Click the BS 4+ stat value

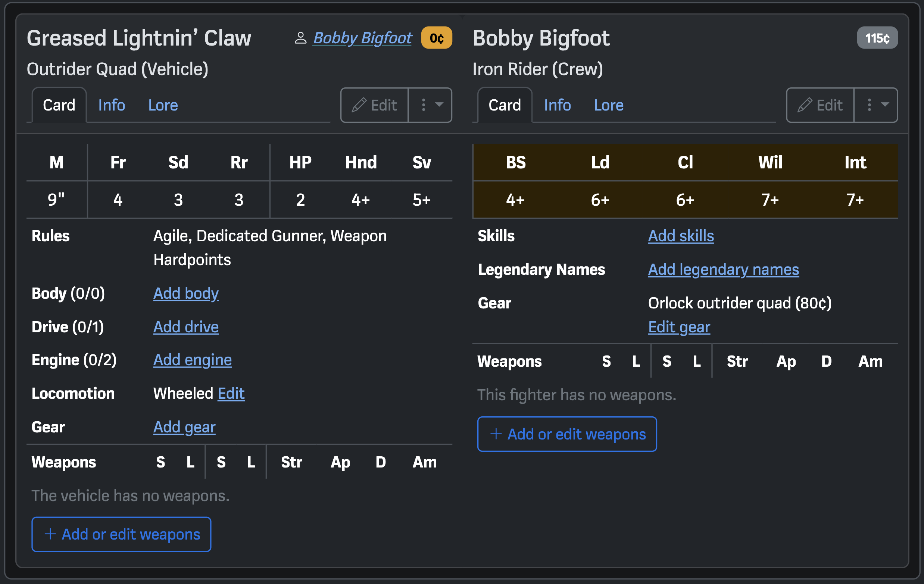pyautogui.click(x=515, y=200)
